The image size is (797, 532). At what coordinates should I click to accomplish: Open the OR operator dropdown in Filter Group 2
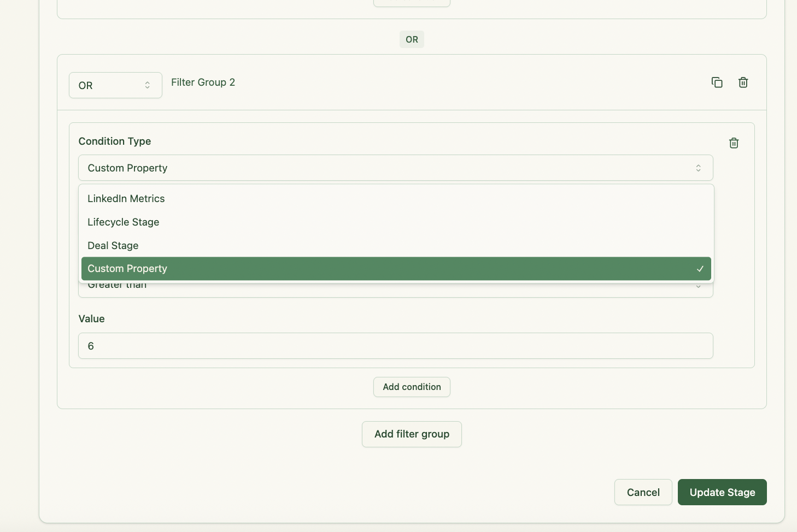pyautogui.click(x=115, y=85)
